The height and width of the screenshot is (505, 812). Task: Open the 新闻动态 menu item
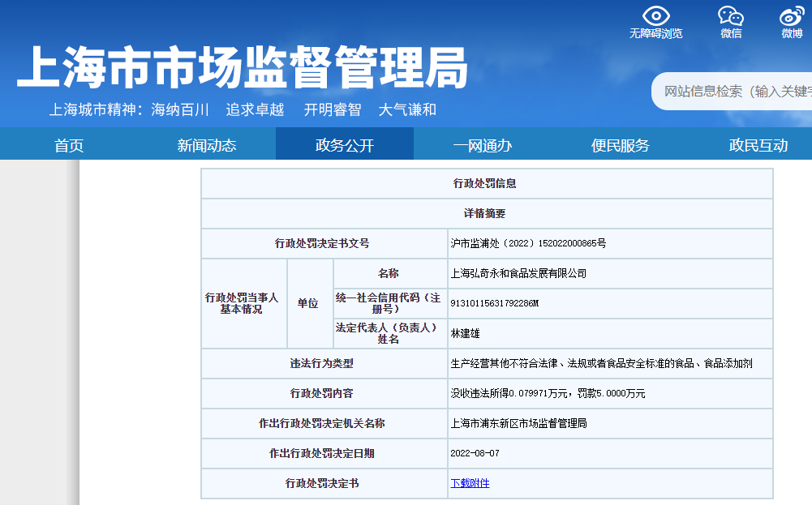[207, 145]
